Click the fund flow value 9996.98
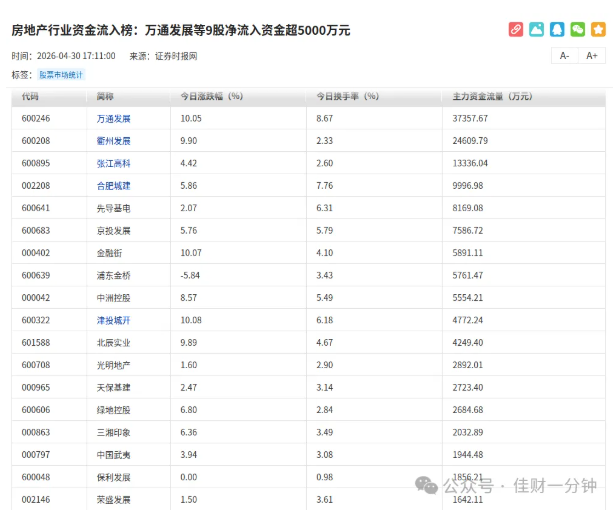Screen dimensions: 613x525 (x=468, y=186)
